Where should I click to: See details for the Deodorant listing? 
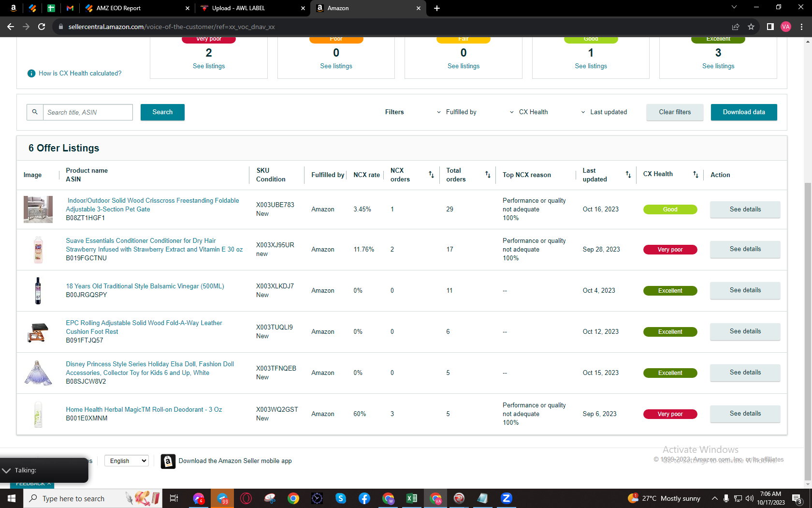pos(745,414)
